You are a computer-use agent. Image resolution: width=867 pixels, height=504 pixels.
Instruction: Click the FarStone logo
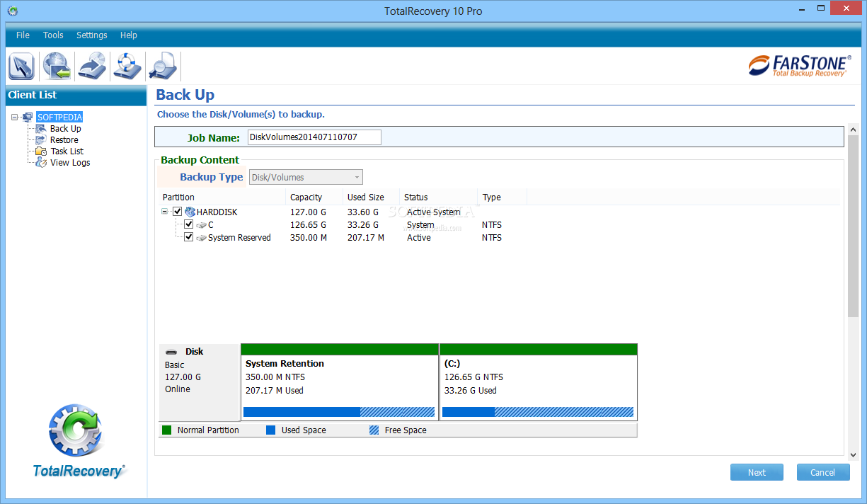pyautogui.click(x=799, y=65)
